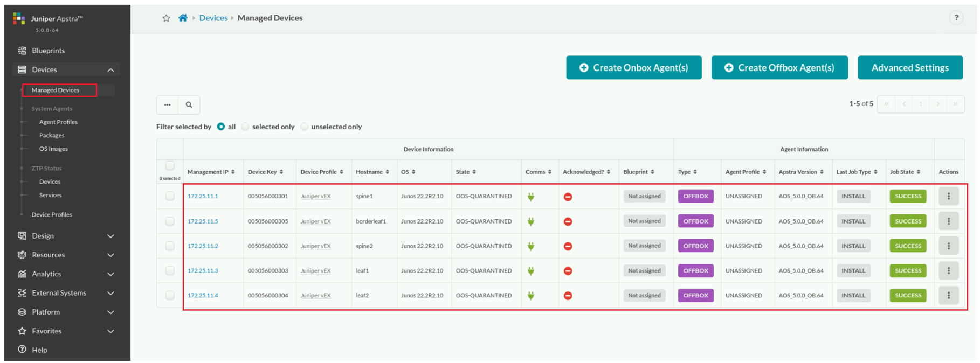
Task: Click Create Onbox Agent(s) button
Action: 634,67
